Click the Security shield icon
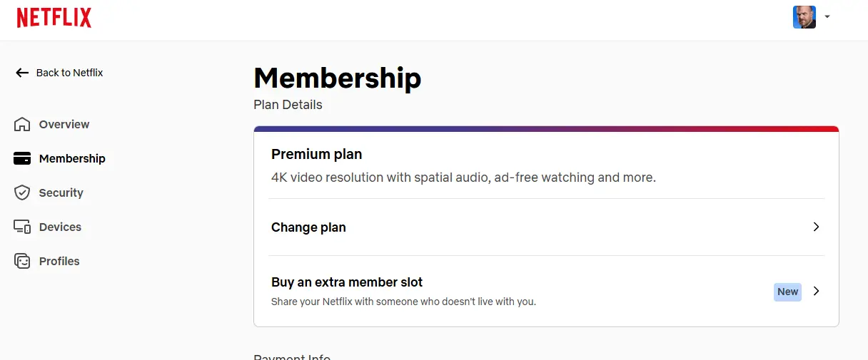Screen dimensions: 868x360 (22, 192)
